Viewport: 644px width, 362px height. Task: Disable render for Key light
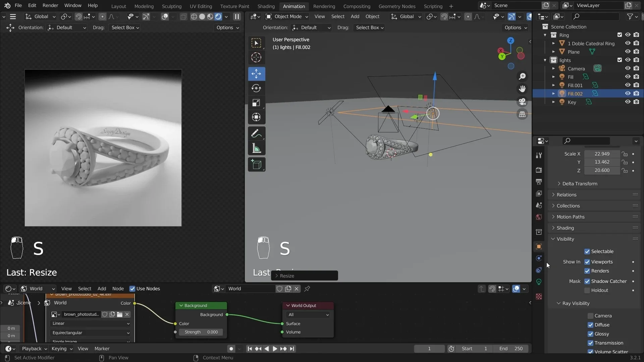click(x=636, y=102)
